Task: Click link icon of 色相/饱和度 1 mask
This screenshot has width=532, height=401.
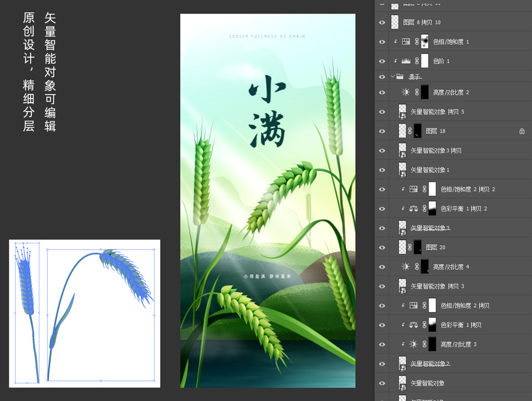Action: click(417, 42)
